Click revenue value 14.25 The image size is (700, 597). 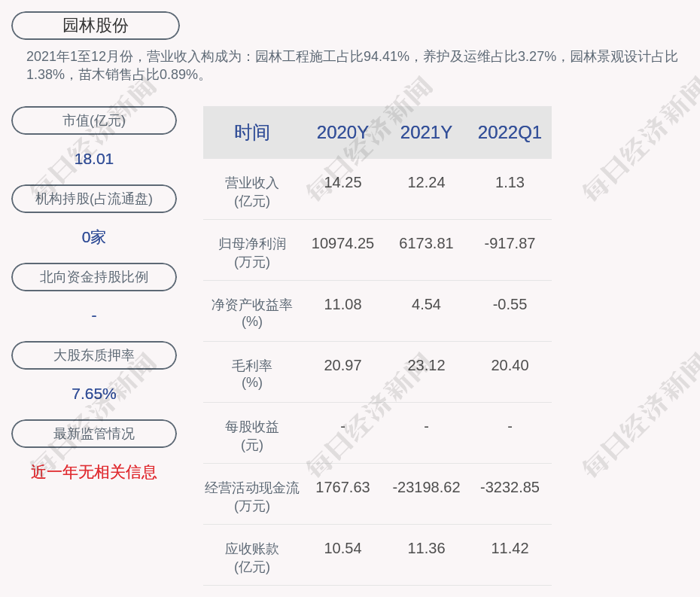tap(342, 183)
